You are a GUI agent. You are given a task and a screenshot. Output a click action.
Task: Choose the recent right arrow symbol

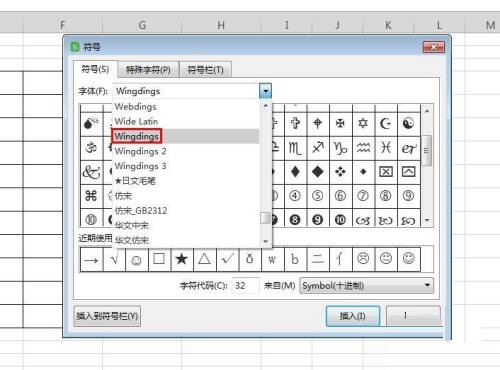(91, 259)
